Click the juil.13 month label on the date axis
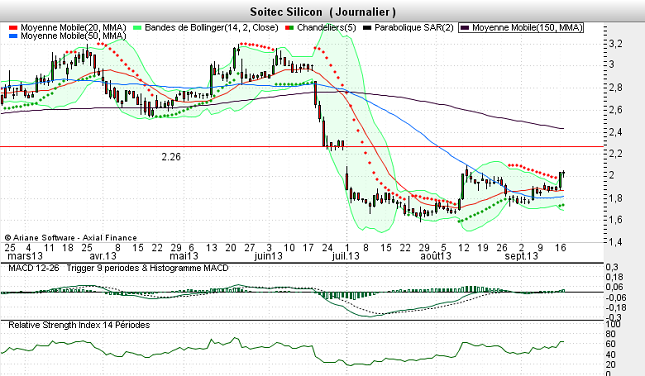 click(346, 256)
